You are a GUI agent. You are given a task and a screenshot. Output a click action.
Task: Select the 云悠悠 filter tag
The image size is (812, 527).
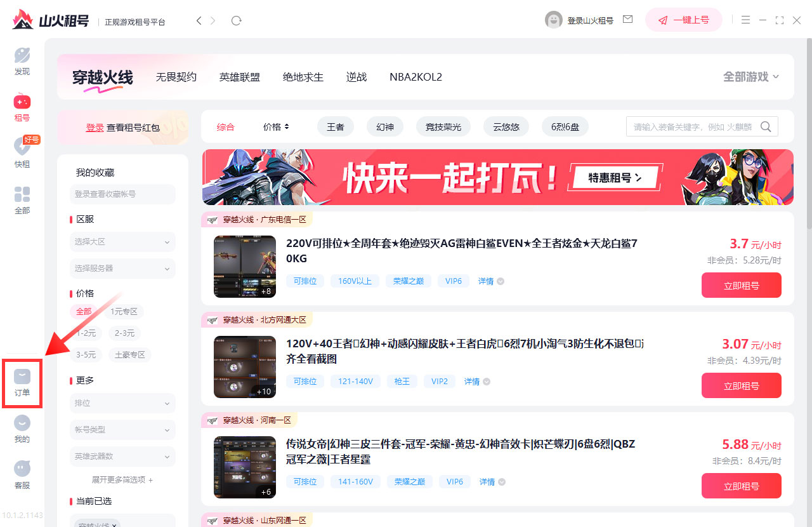(506, 127)
